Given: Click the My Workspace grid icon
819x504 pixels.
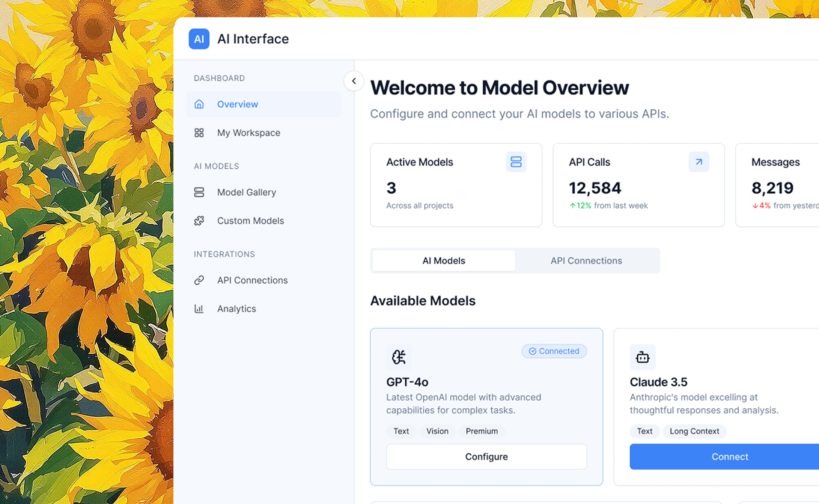Looking at the screenshot, I should (199, 133).
